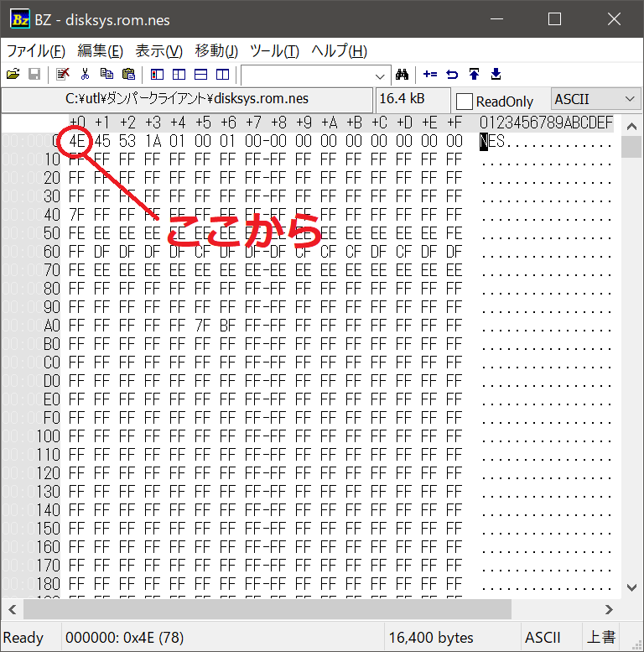Click the Copy icon in toolbar
The image size is (644, 652).
(x=106, y=75)
